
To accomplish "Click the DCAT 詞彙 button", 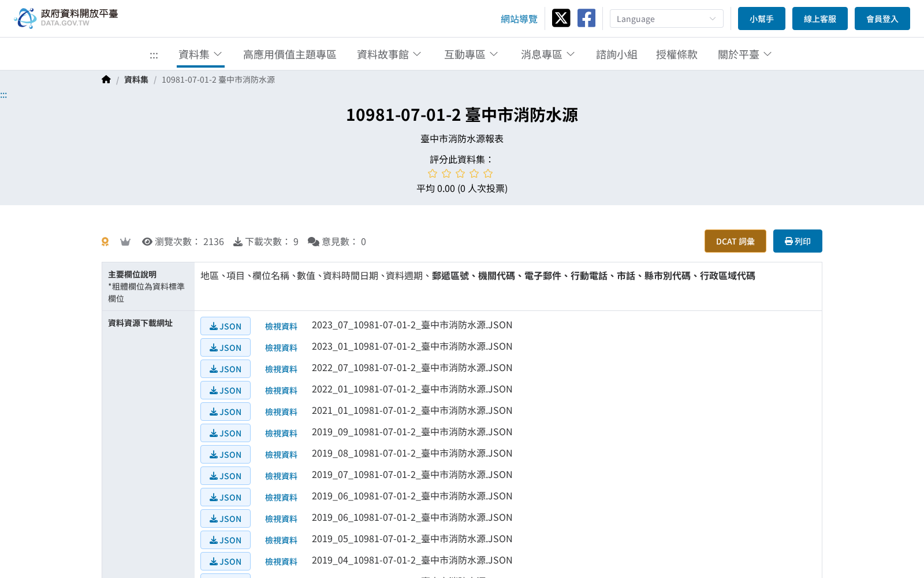I will pos(735,241).
